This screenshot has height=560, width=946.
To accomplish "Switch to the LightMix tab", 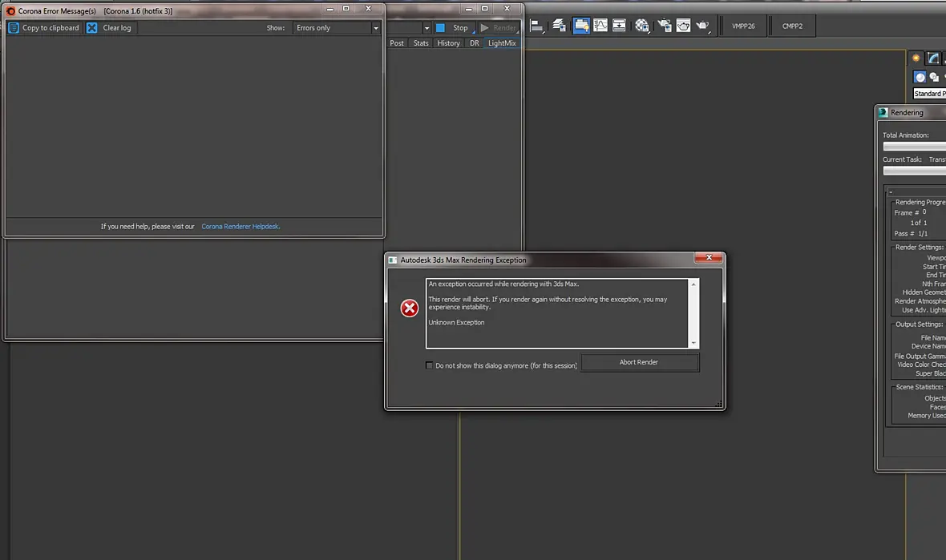I will (502, 43).
